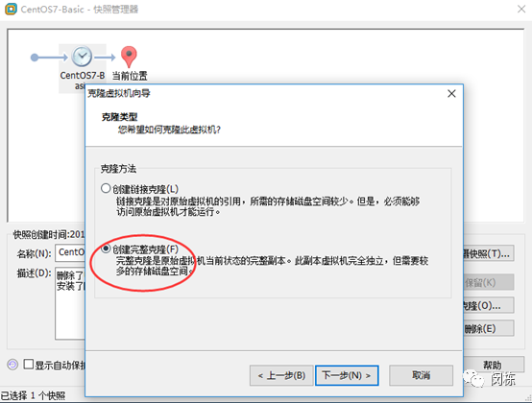Click the purple auto-protect icon at bottom left
Image resolution: width=532 pixels, height=403 pixels.
[x=12, y=365]
